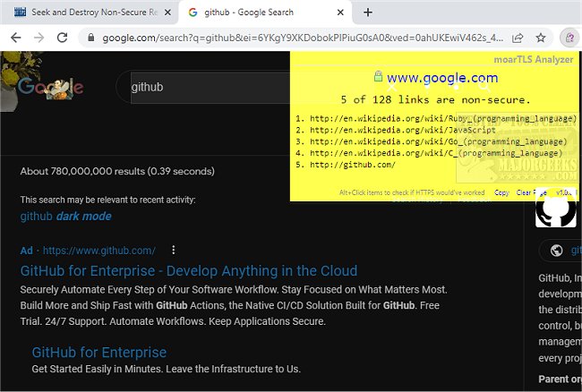Select the github - Google Search tab
Image resolution: width=582 pixels, height=392 pixels.
(x=254, y=13)
